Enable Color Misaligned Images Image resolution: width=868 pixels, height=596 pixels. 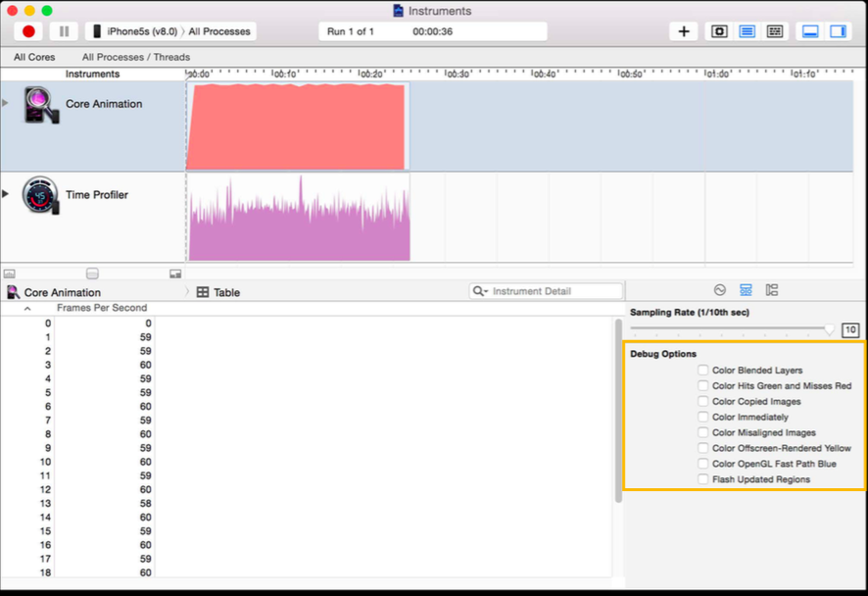pos(703,432)
